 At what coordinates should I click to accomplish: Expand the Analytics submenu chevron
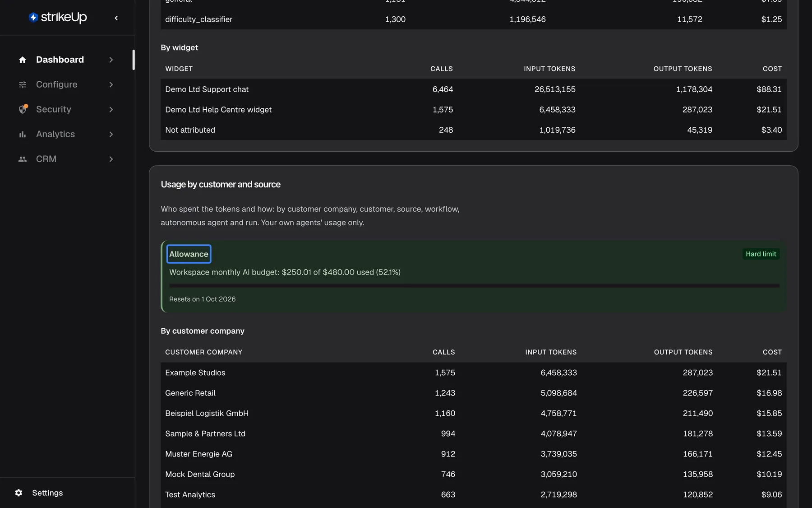[111, 134]
